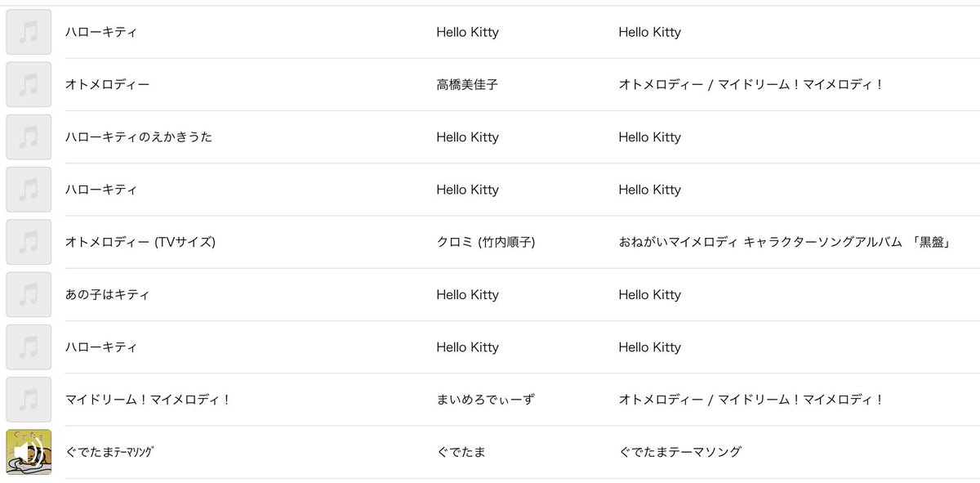The height and width of the screenshot is (483, 980).
Task: Open Hello Kitty artist in ハローキティのえかきうた row
Action: click(467, 136)
